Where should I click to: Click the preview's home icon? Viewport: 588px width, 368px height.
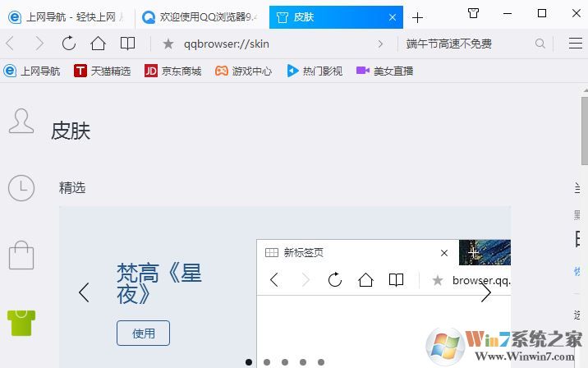click(x=365, y=280)
